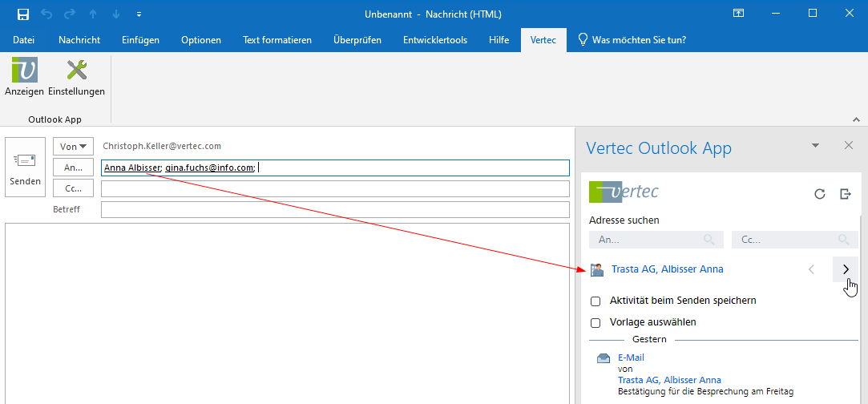Switch to the Einfügen ribbon tab
The width and height of the screenshot is (868, 404).
(140, 40)
